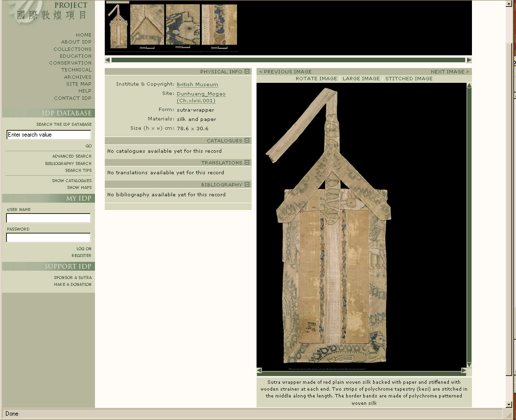This screenshot has width=516, height=420.
Task: Open the British Museum link
Action: point(197,85)
